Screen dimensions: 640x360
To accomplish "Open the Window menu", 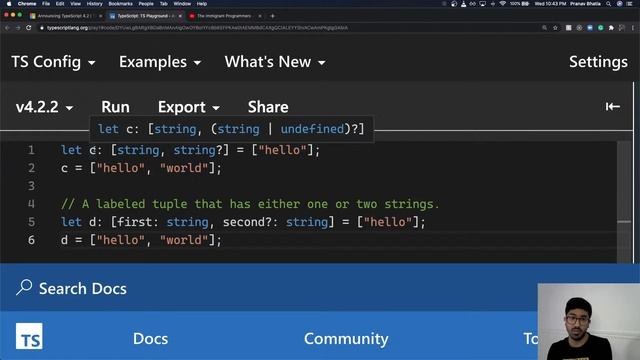I will [182, 4].
